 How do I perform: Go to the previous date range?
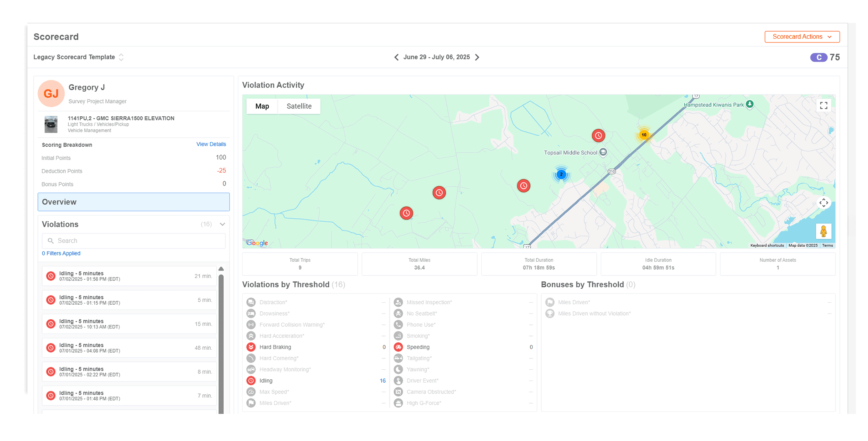pyautogui.click(x=396, y=57)
